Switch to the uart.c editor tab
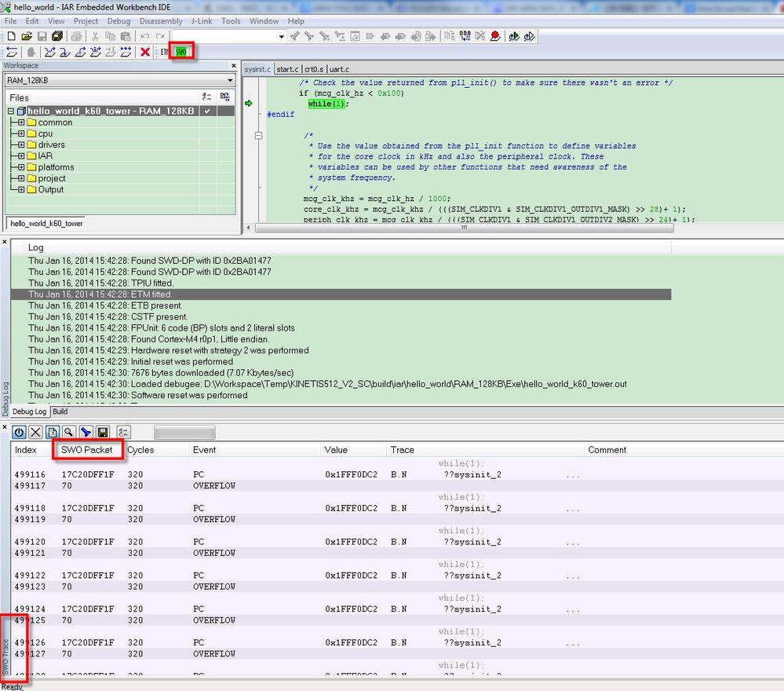784x691 pixels. click(x=339, y=69)
